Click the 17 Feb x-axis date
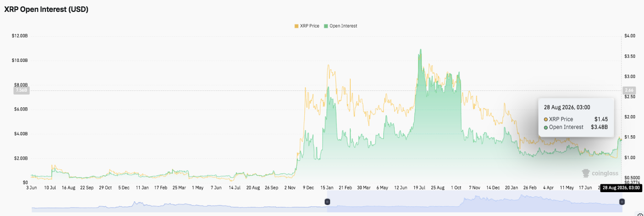Image resolution: width=644 pixels, height=216 pixels. coord(161,188)
